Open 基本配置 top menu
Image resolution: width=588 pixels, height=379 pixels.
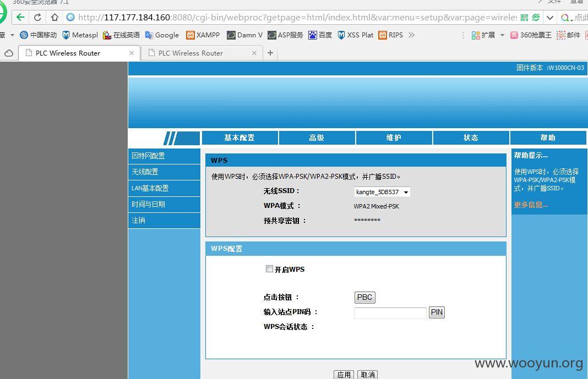click(x=239, y=138)
